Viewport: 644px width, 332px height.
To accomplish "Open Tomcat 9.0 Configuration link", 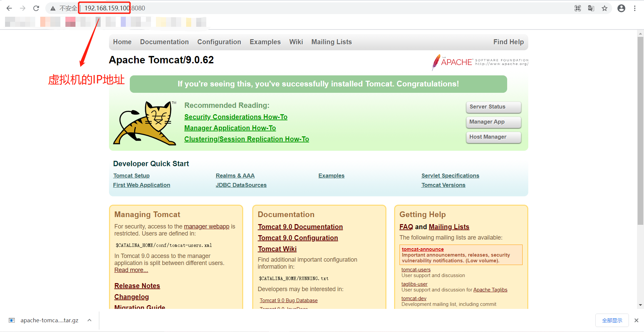I will pos(298,238).
